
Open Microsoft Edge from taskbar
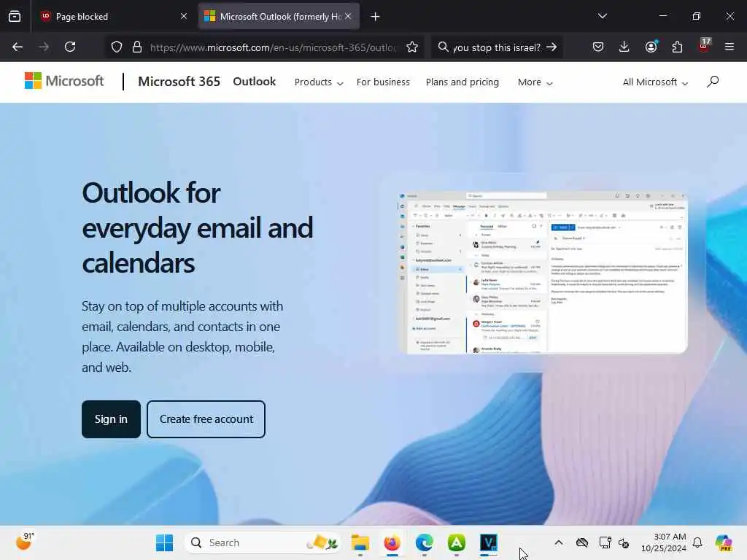tap(424, 542)
